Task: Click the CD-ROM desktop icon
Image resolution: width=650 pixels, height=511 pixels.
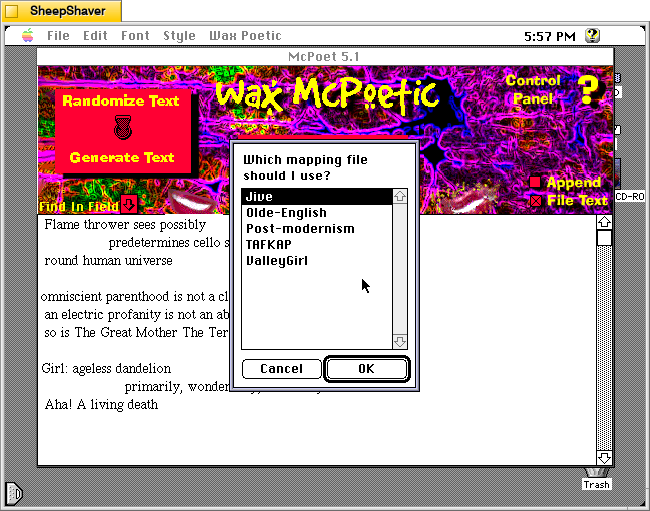Action: (630, 196)
